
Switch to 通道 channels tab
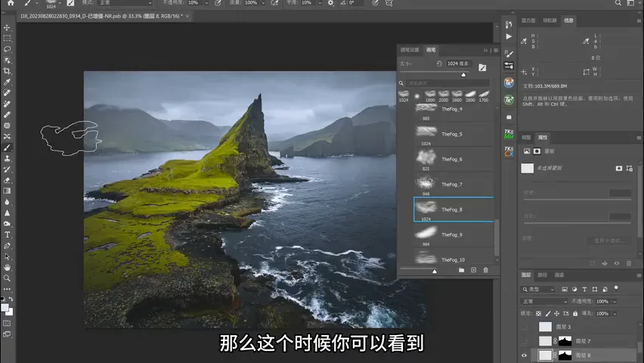[x=559, y=275]
